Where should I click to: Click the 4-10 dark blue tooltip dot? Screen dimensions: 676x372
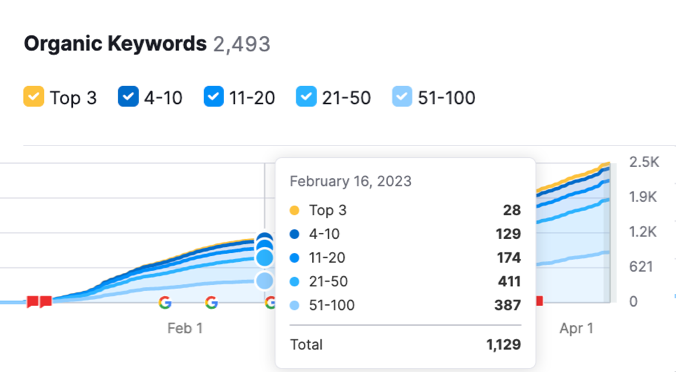294,234
